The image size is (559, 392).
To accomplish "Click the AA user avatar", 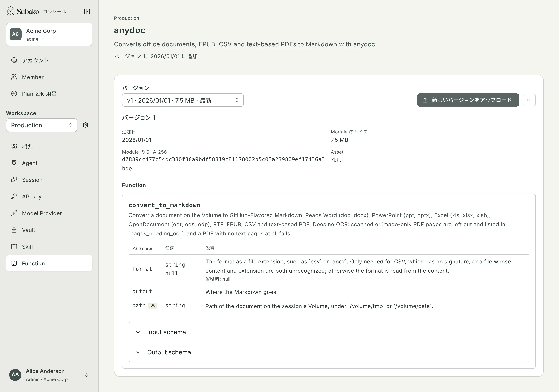I will tap(15, 375).
